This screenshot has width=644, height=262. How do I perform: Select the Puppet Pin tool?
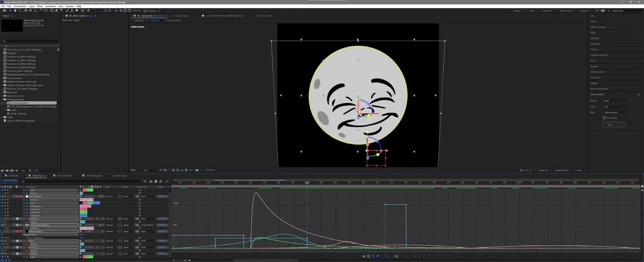tap(88, 11)
